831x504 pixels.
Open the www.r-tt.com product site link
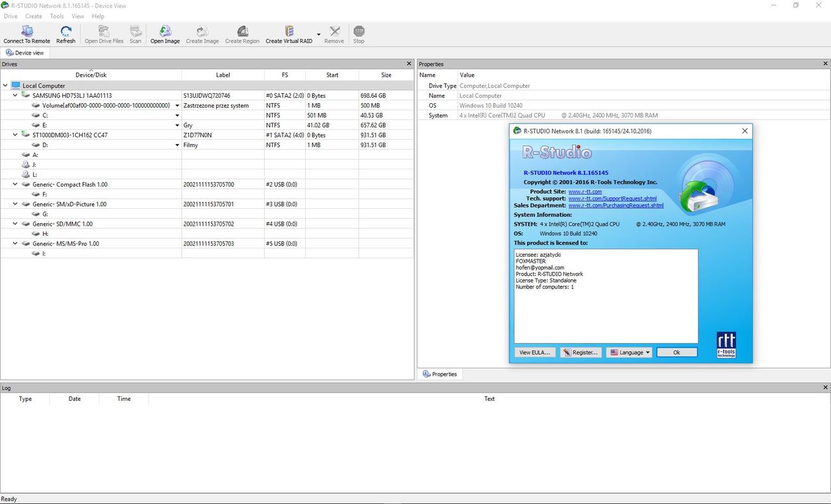pos(585,191)
